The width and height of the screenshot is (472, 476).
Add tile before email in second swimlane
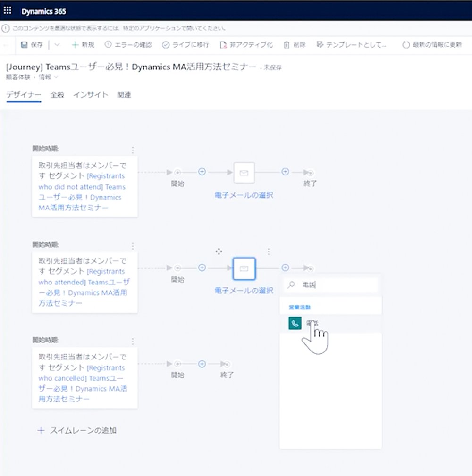[x=202, y=267]
